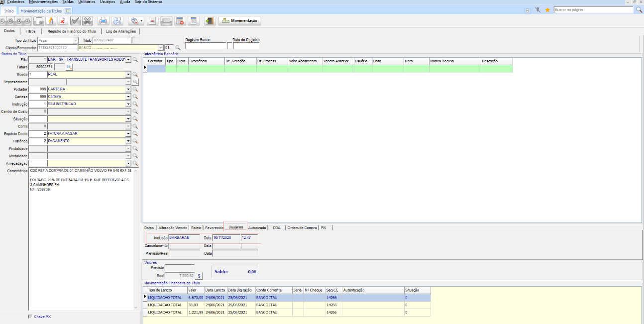Expand the Situação dropdown list
This screenshot has height=324, width=644.
click(128, 119)
